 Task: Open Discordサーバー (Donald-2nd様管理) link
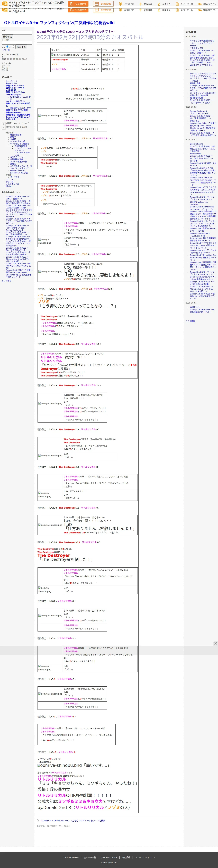pos(19,172)
